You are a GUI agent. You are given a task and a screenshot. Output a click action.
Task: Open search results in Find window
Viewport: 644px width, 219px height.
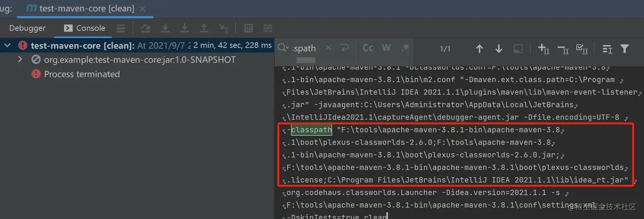[x=607, y=49]
